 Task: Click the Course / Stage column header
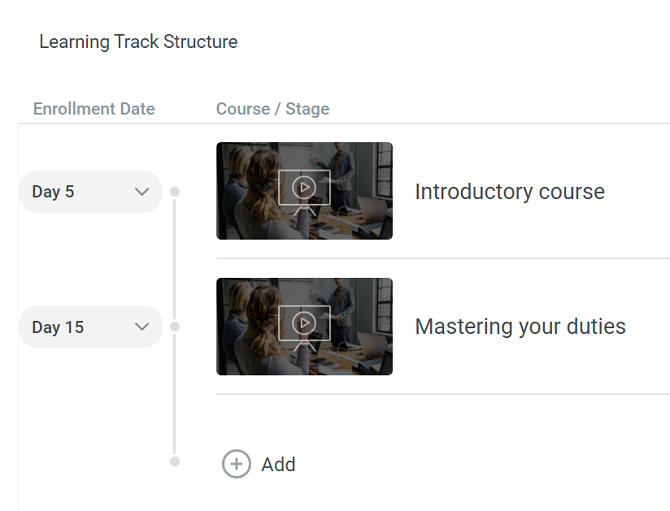coord(273,109)
